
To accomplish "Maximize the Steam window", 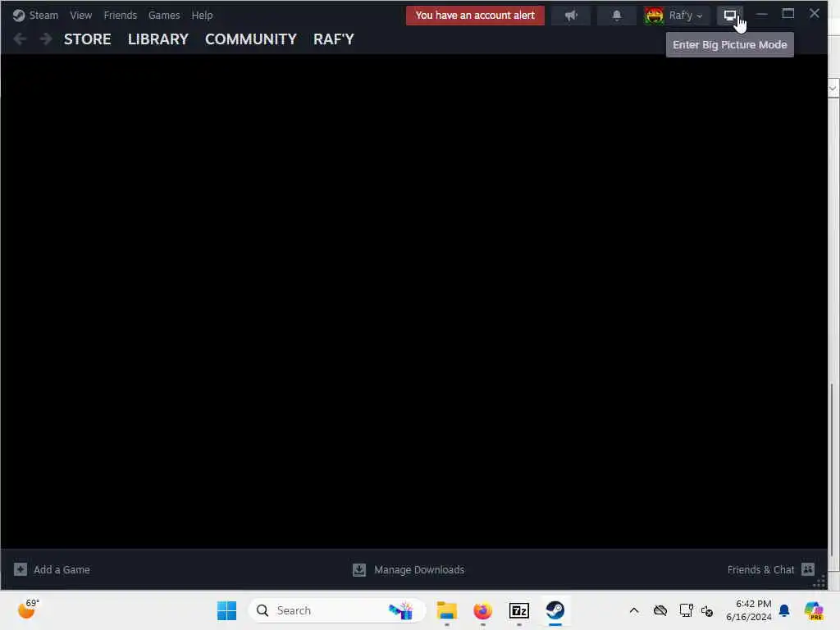I will [788, 14].
